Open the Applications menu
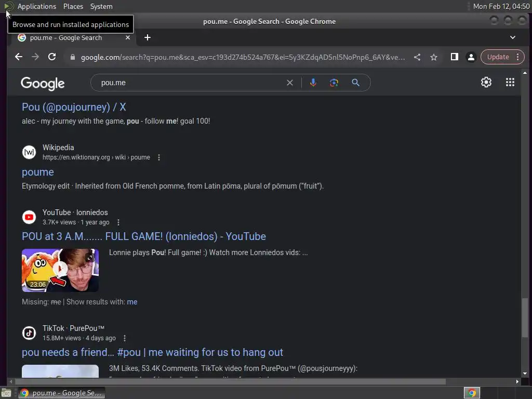The image size is (532, 399). pyautogui.click(x=37, y=6)
